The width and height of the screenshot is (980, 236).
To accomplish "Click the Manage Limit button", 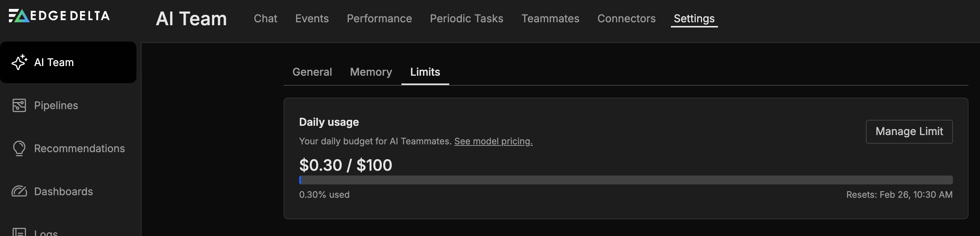I will [909, 132].
